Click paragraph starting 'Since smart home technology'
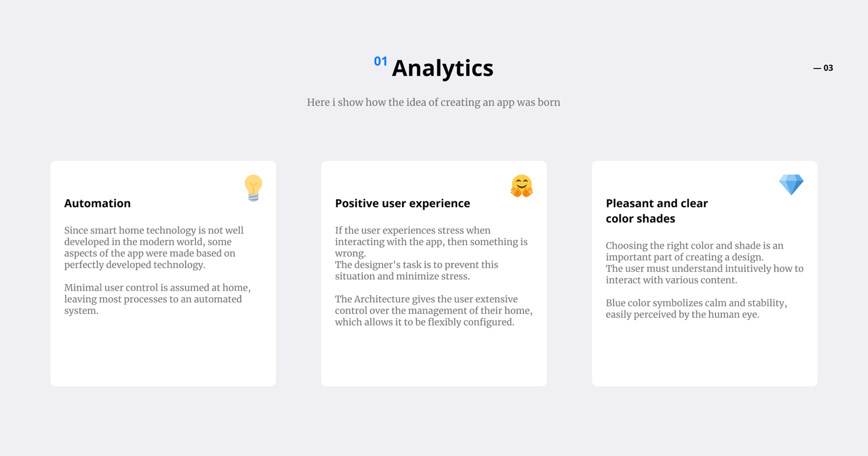Viewport: 868px width, 456px height. tap(154, 247)
